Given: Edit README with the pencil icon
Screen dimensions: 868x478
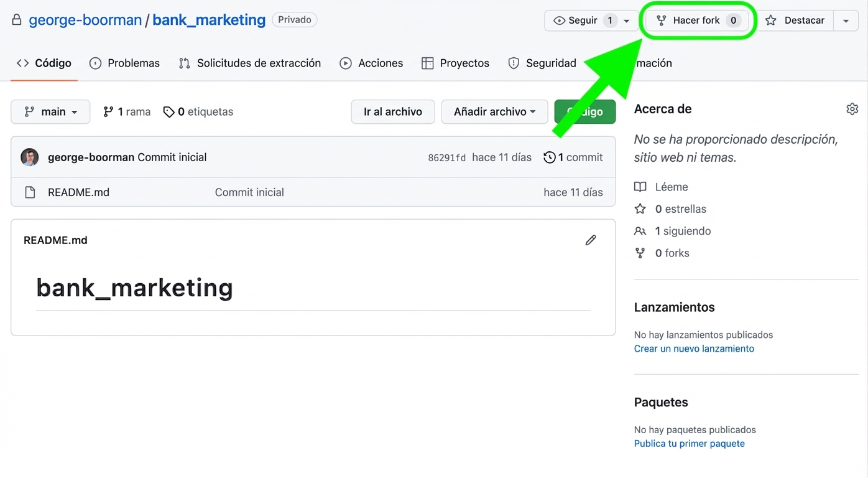Looking at the screenshot, I should [x=591, y=240].
